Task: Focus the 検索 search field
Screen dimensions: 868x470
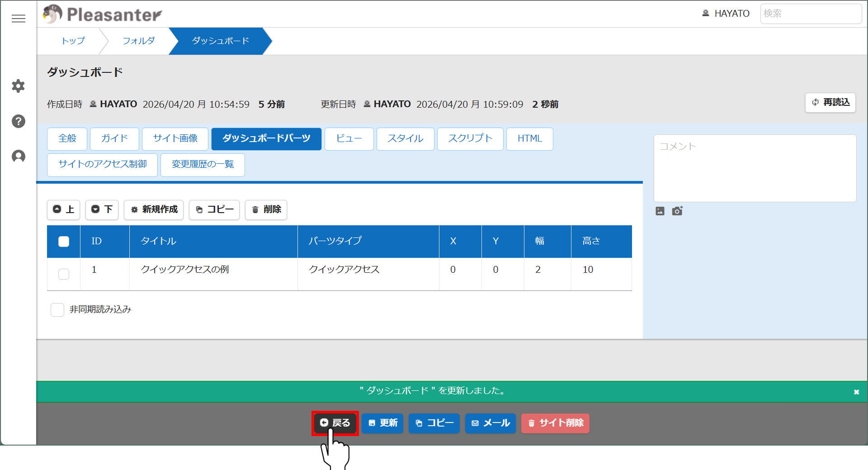Action: pyautogui.click(x=811, y=14)
